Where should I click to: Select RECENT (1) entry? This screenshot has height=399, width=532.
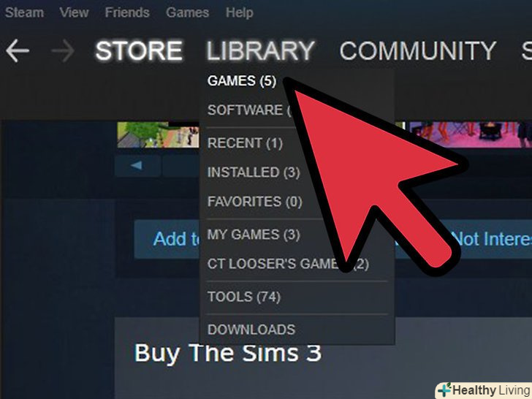click(x=245, y=142)
